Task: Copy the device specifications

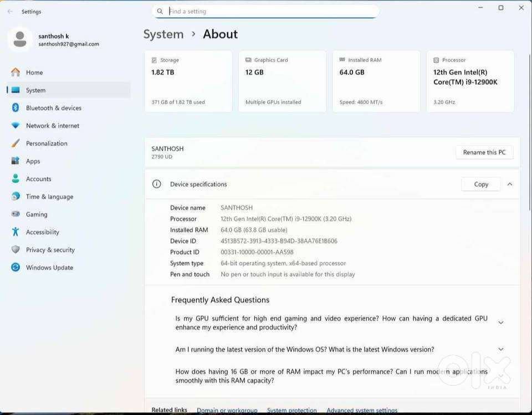Action: (x=480, y=185)
